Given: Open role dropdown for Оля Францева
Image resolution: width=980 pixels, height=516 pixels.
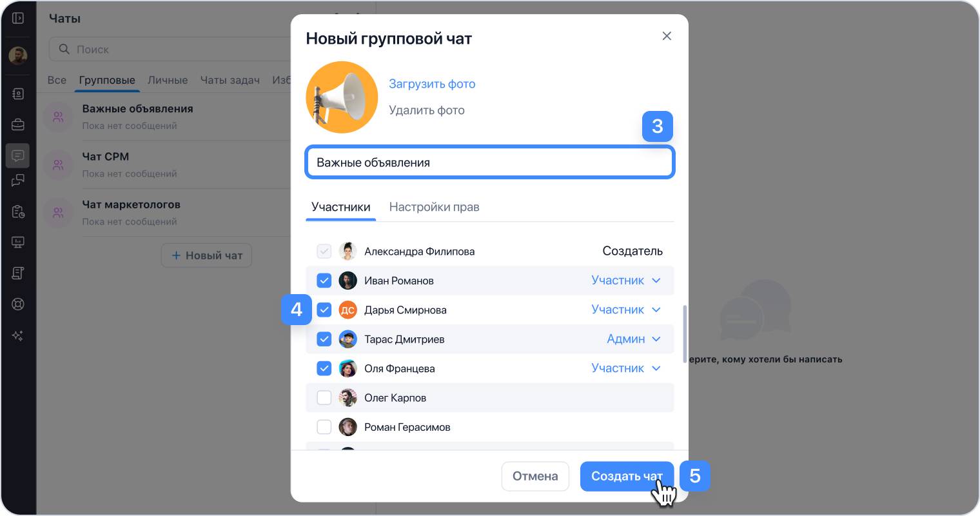Looking at the screenshot, I should 626,368.
